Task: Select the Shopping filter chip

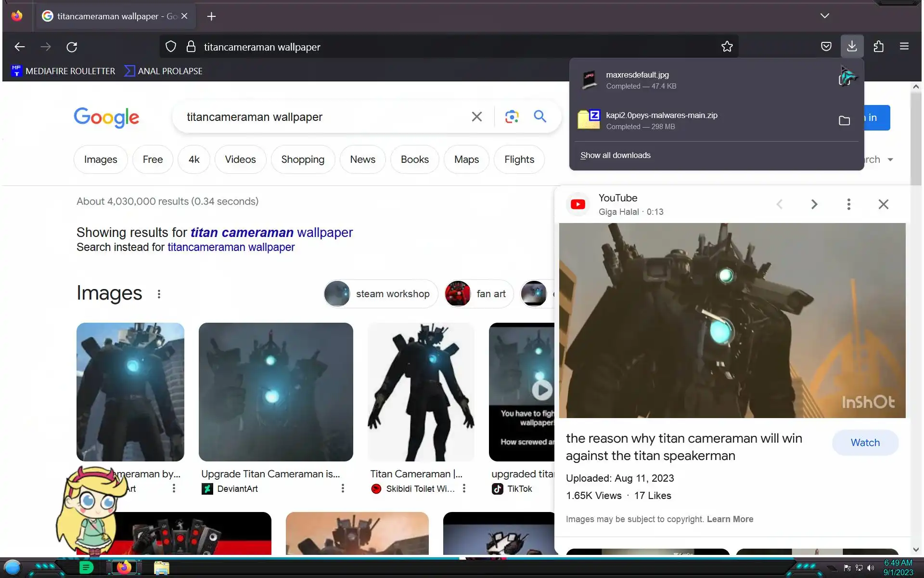Action: pyautogui.click(x=302, y=159)
